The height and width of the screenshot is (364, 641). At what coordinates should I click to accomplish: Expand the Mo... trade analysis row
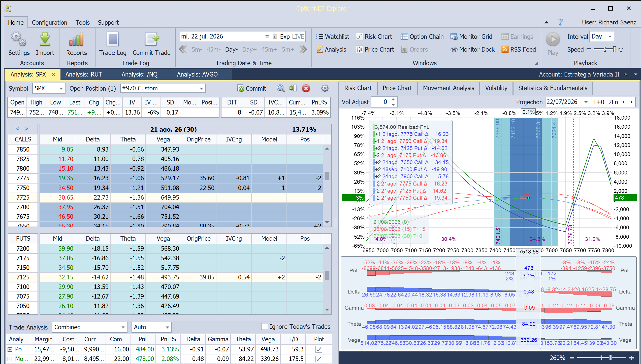coord(10,359)
